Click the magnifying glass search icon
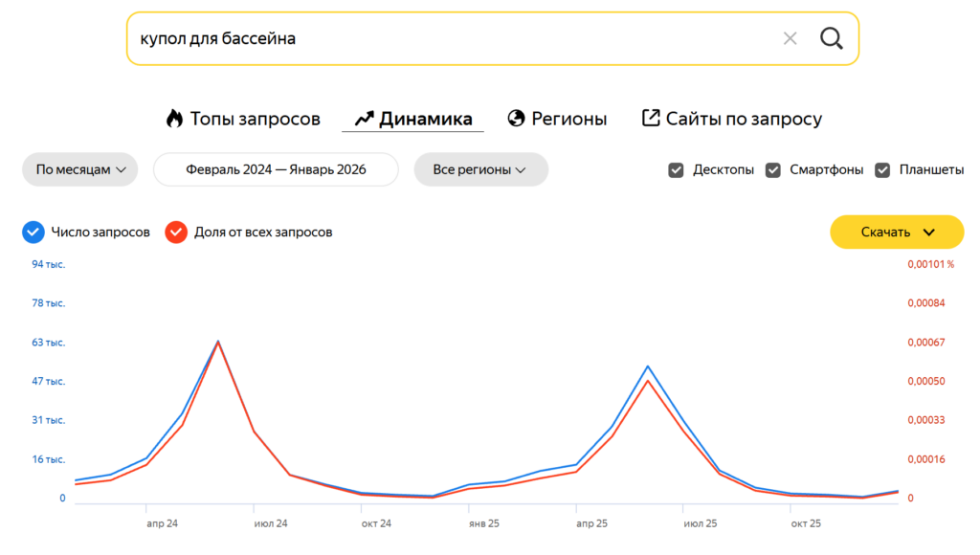The image size is (980, 555). (831, 38)
